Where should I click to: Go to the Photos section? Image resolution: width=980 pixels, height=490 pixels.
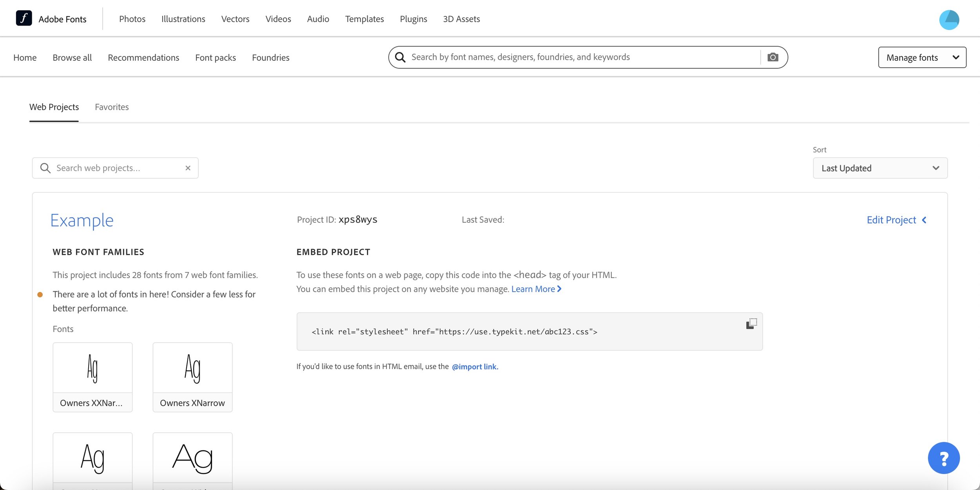132,19
